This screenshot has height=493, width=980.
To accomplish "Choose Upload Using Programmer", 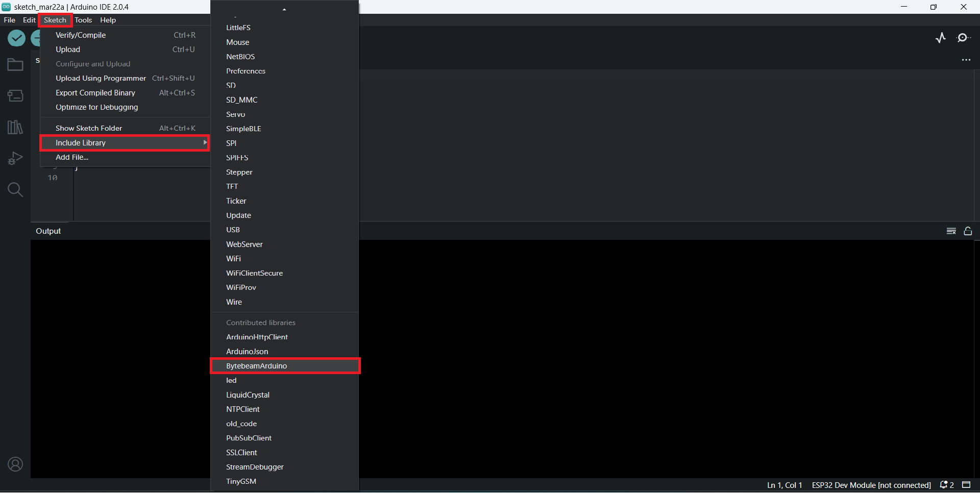I will pyautogui.click(x=125, y=78).
